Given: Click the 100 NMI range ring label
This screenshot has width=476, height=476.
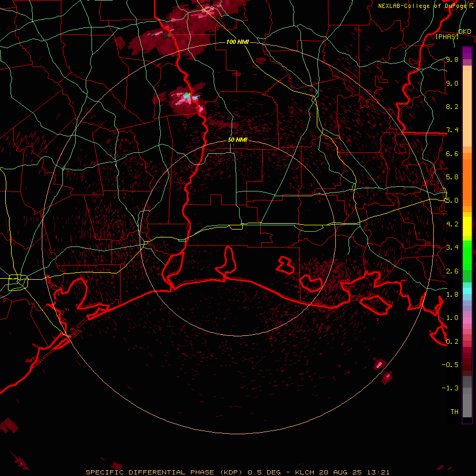Looking at the screenshot, I should pyautogui.click(x=237, y=42).
